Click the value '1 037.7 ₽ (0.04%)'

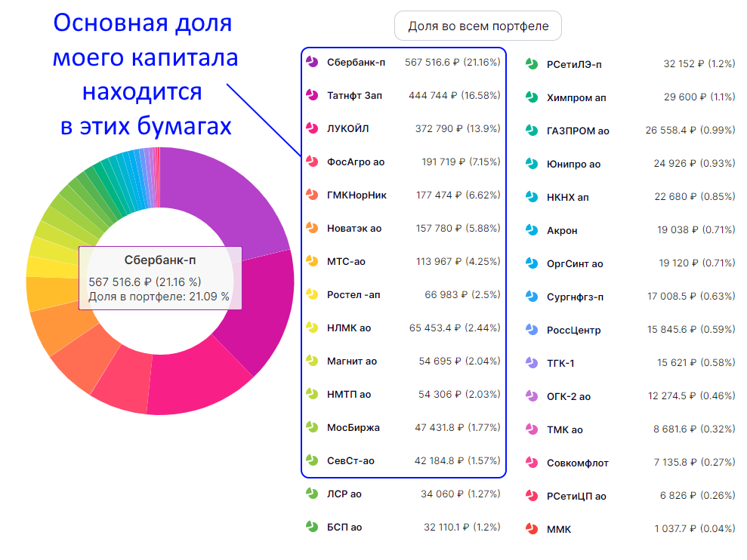695,528
